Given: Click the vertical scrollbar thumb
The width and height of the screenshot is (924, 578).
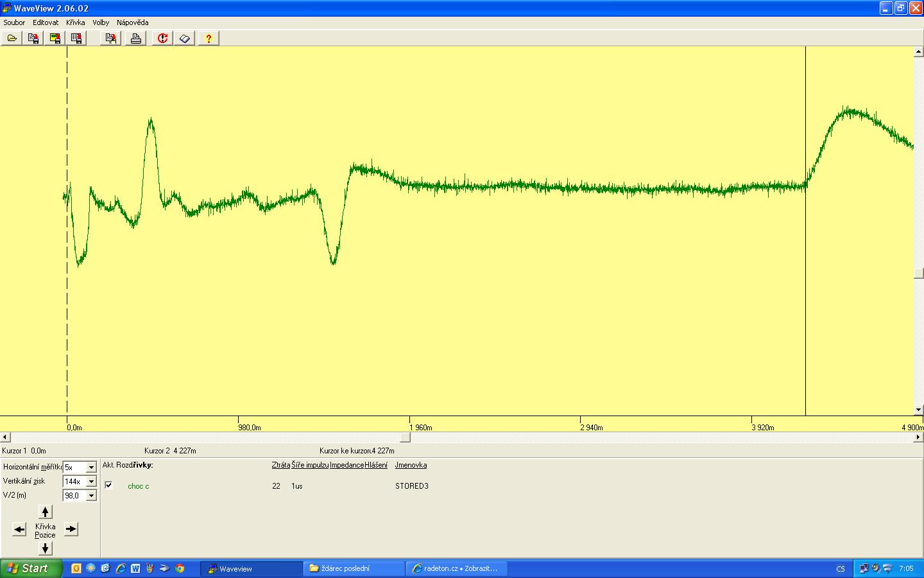Looking at the screenshot, I should coord(918,273).
